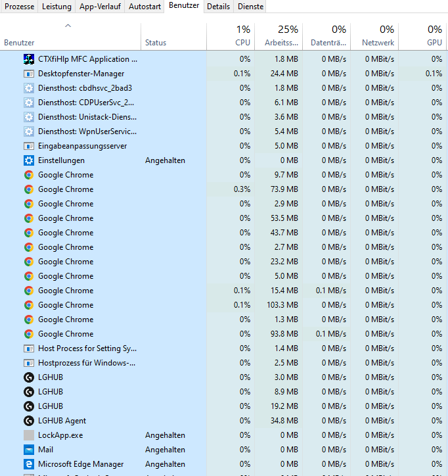Click the 34.8 MB memory value

click(284, 421)
